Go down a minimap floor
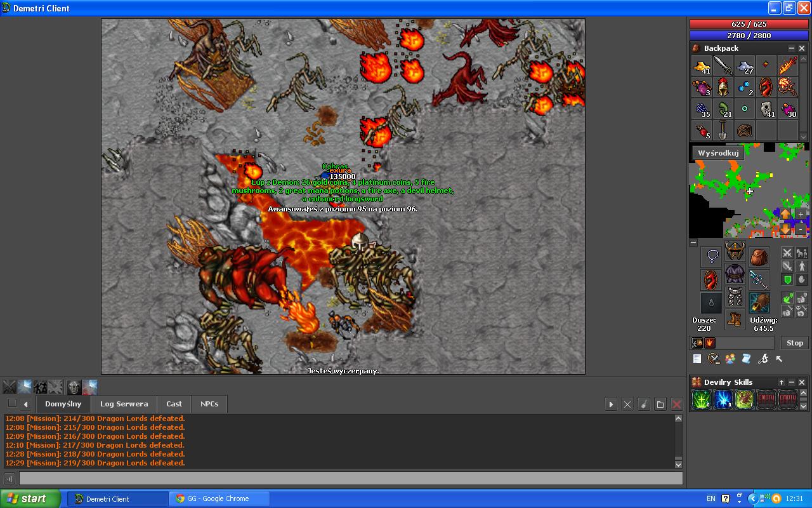 click(785, 229)
